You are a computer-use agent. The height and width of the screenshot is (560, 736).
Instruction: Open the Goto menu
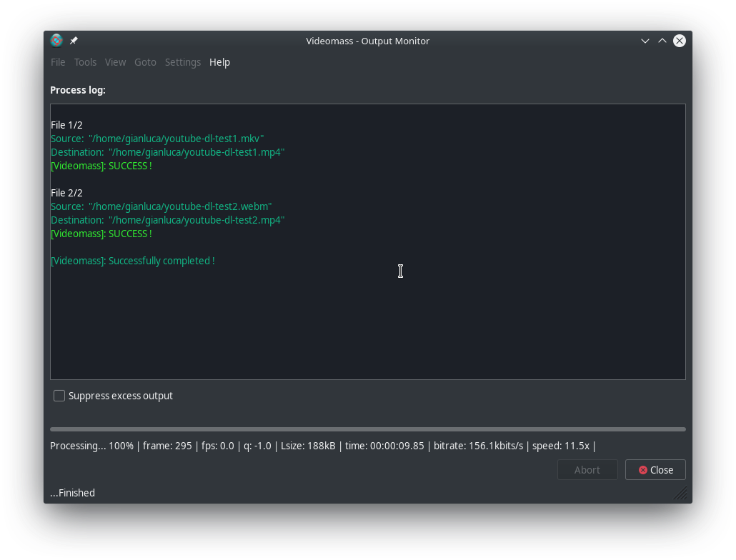pyautogui.click(x=145, y=62)
